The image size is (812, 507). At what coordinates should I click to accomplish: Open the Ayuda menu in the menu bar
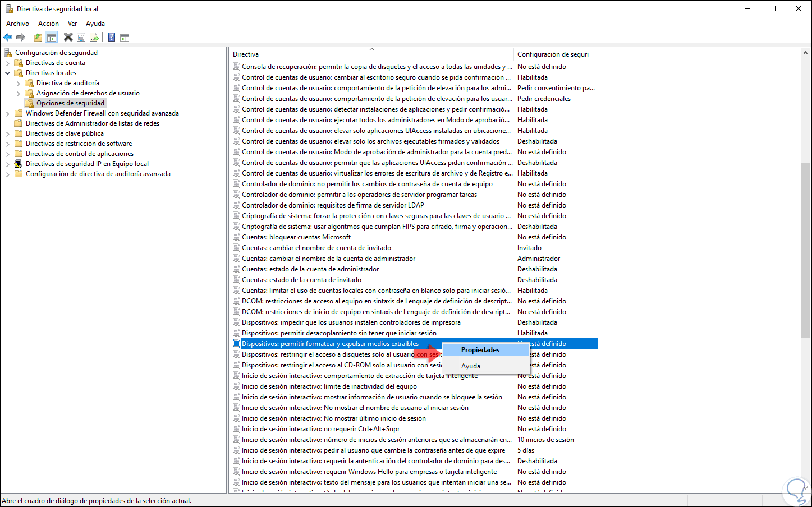tap(95, 24)
